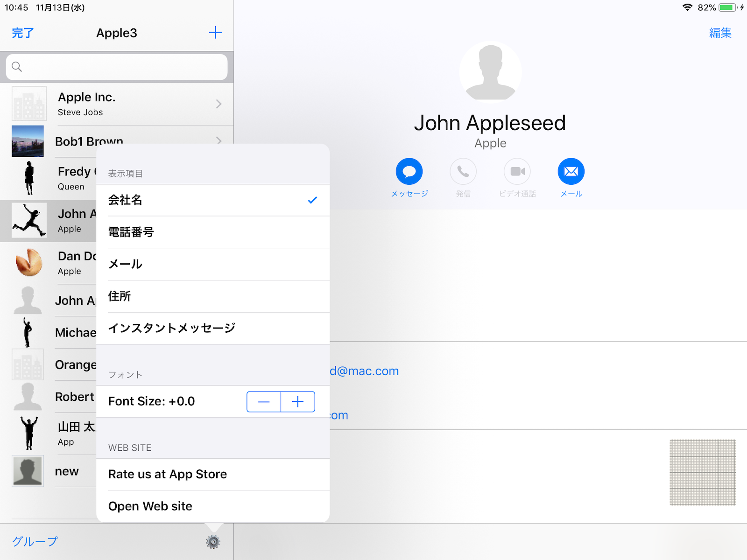Screen dimensions: 747x560
Task: Focus the contact search field
Action: (x=117, y=67)
